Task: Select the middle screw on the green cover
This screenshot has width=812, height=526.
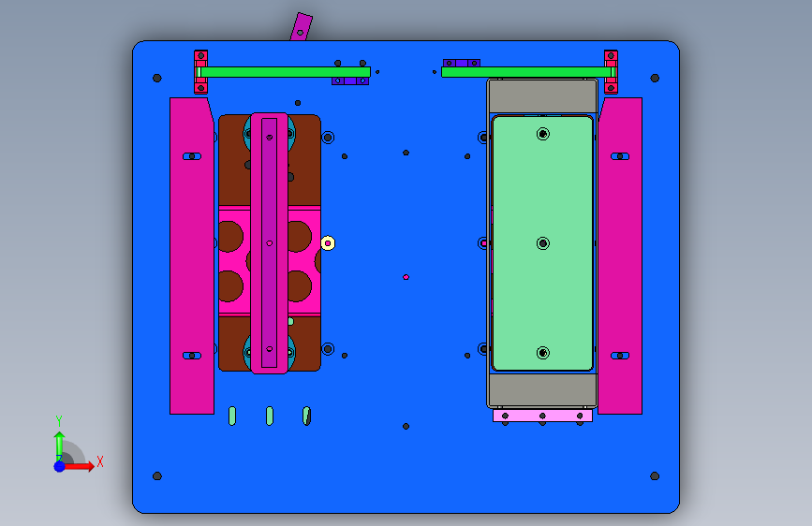Action: [542, 243]
